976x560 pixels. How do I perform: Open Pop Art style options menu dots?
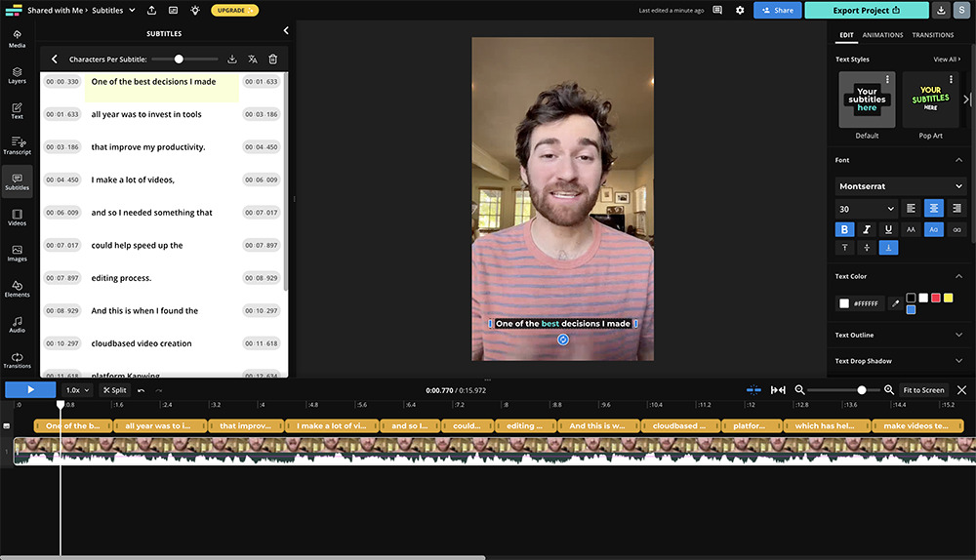point(951,80)
